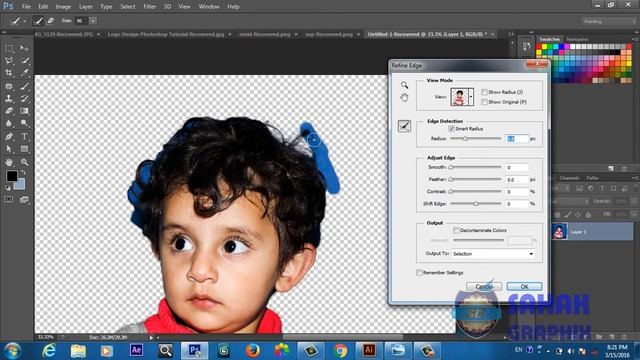Select the Healing Brush tool

pyautogui.click(x=9, y=86)
